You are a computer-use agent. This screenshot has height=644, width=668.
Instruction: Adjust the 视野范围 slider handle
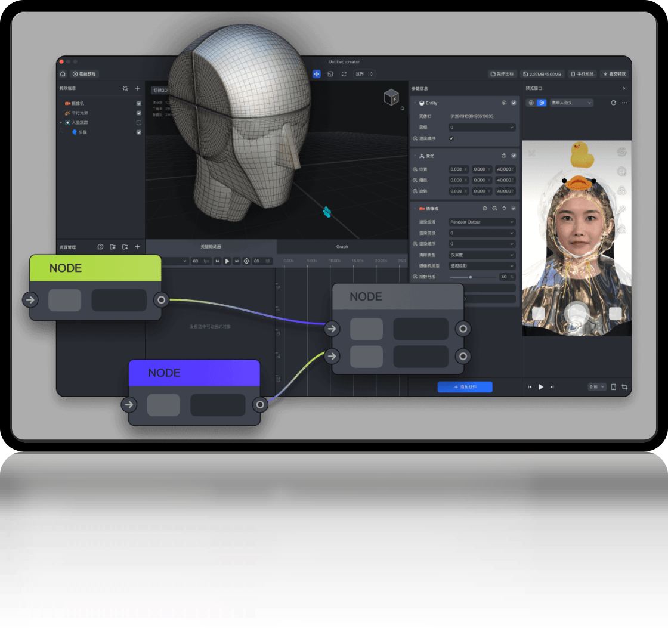click(x=471, y=277)
